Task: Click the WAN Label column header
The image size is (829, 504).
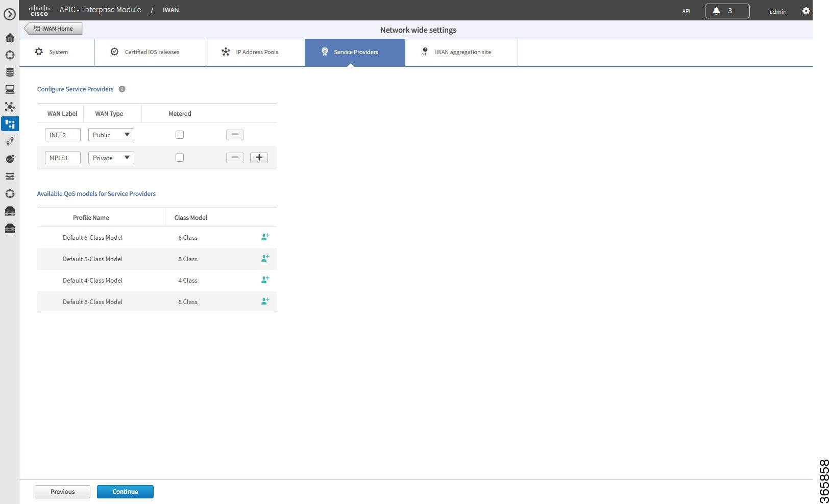Action: pyautogui.click(x=62, y=114)
